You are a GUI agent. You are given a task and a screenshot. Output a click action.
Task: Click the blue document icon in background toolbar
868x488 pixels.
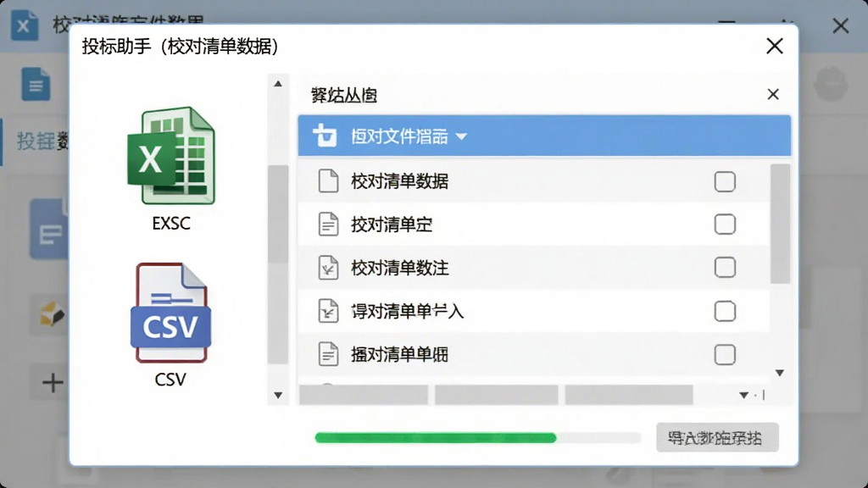(x=36, y=84)
